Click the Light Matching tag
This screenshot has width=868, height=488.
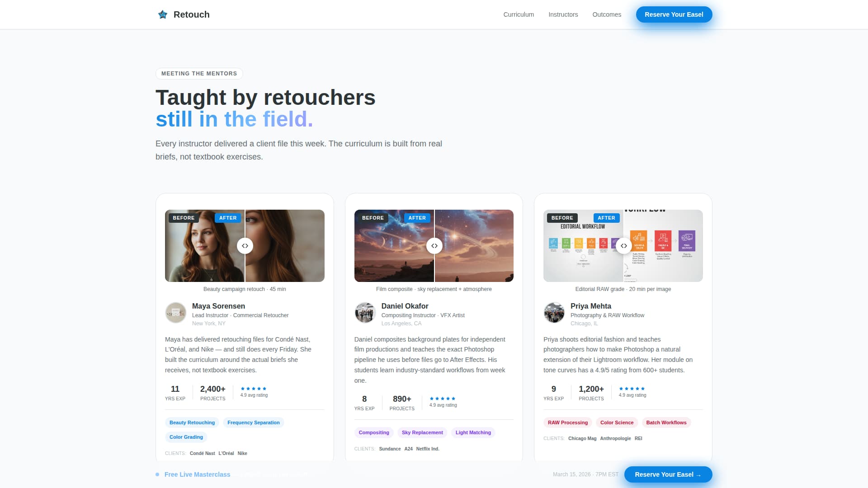(473, 432)
